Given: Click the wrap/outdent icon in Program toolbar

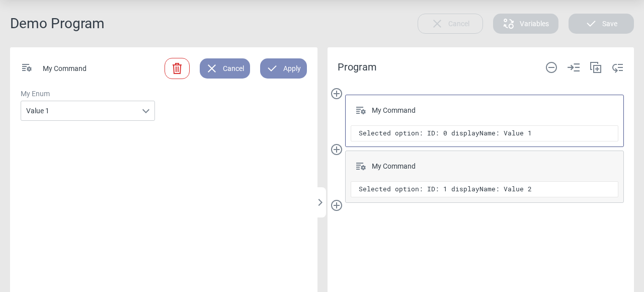Looking at the screenshot, I should [x=618, y=67].
